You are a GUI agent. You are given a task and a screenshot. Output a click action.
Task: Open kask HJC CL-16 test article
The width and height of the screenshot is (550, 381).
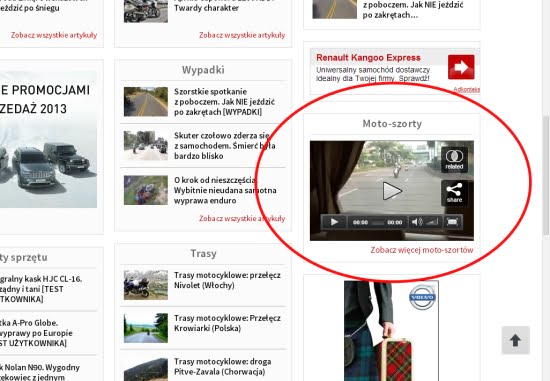(41, 289)
